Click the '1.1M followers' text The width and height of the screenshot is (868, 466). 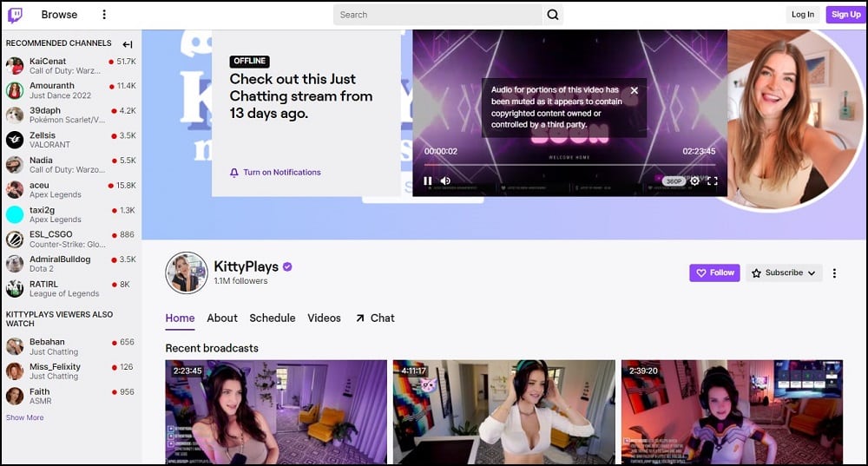point(240,281)
